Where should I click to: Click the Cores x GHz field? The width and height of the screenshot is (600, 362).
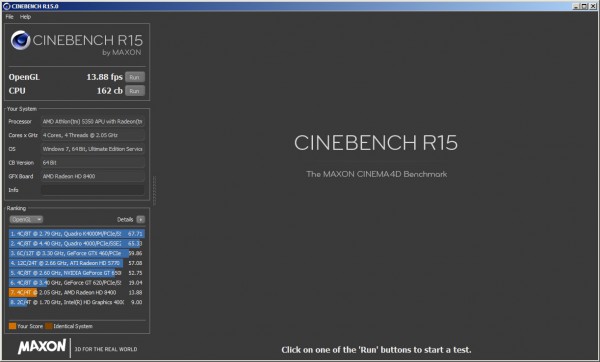coord(93,135)
